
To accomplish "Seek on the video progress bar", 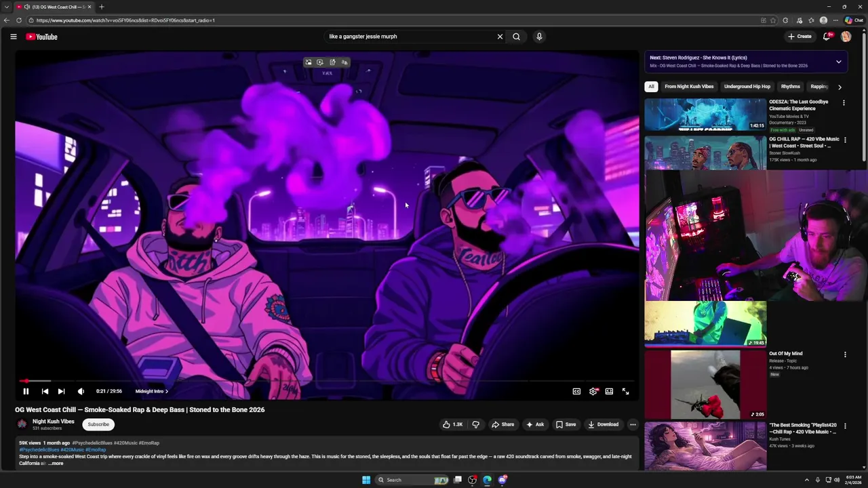I will [327, 381].
